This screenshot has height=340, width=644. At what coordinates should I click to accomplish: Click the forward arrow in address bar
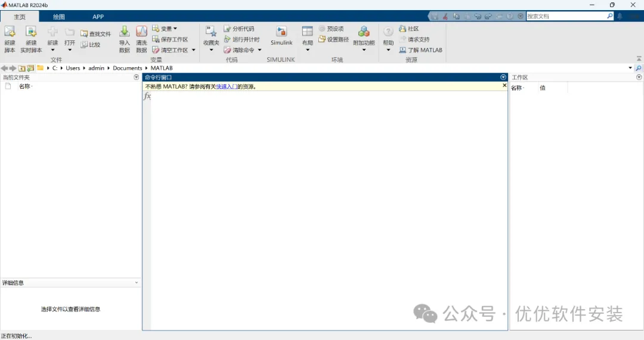point(13,68)
